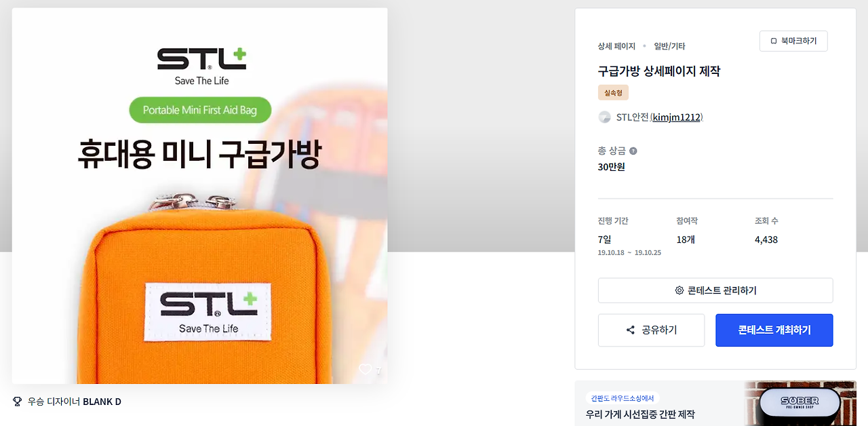
Task: Click the 공유하기 button
Action: 651,330
